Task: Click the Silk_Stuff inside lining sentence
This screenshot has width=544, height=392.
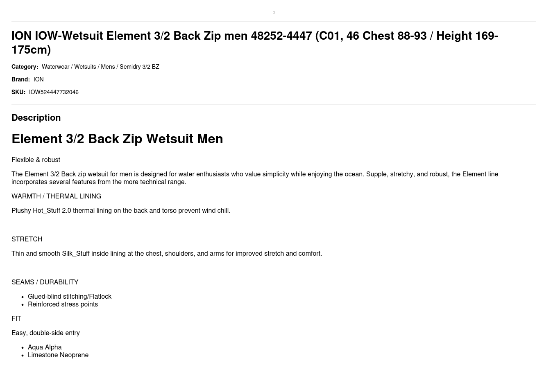Action: [167, 254]
